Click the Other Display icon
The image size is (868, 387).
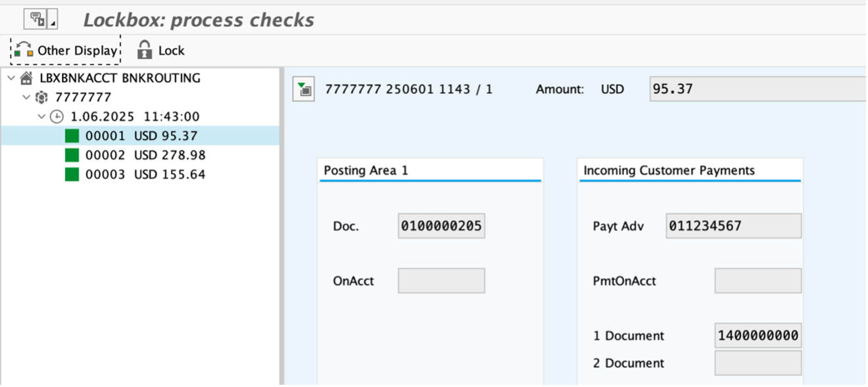tap(24, 50)
